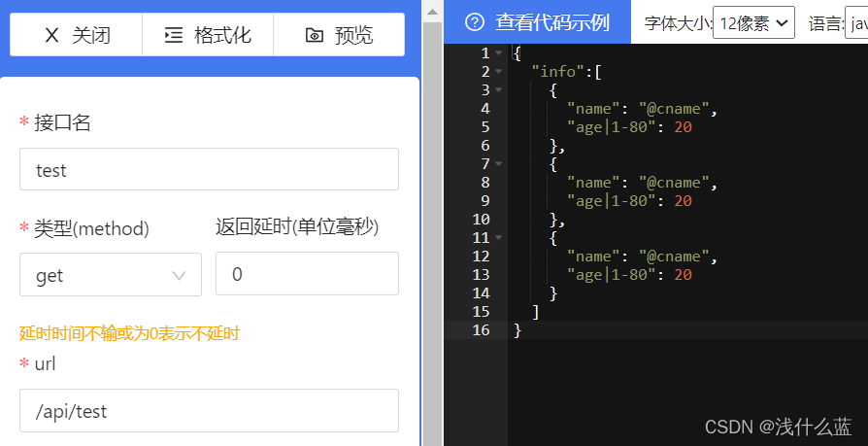
Task: Click the scrollbar up arrow left of the editor
Action: point(432,11)
